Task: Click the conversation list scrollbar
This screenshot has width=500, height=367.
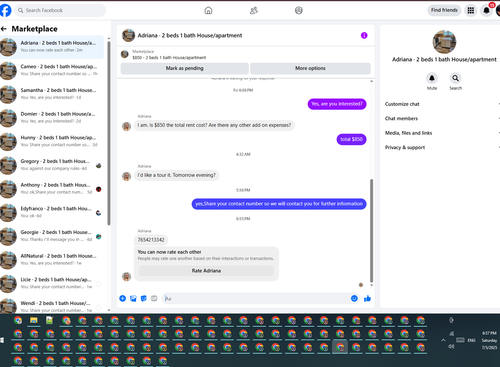Action: 109,133
